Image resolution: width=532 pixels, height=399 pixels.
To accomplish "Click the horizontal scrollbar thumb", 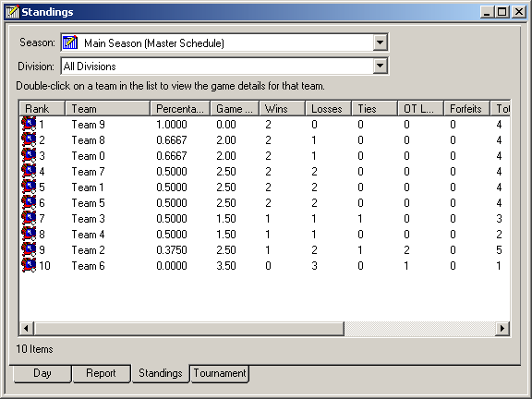I will 189,328.
